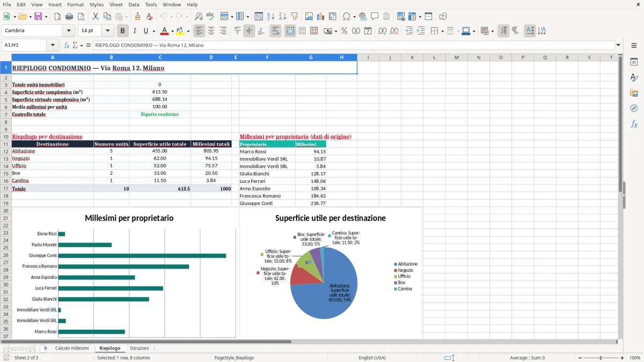This screenshot has height=362, width=644.
Task: Open Find & Replace tool
Action: pos(199,17)
